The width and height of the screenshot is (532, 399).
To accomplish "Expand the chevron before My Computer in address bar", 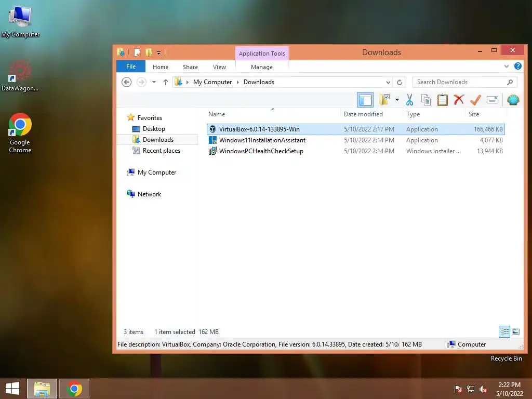I will click(x=187, y=82).
